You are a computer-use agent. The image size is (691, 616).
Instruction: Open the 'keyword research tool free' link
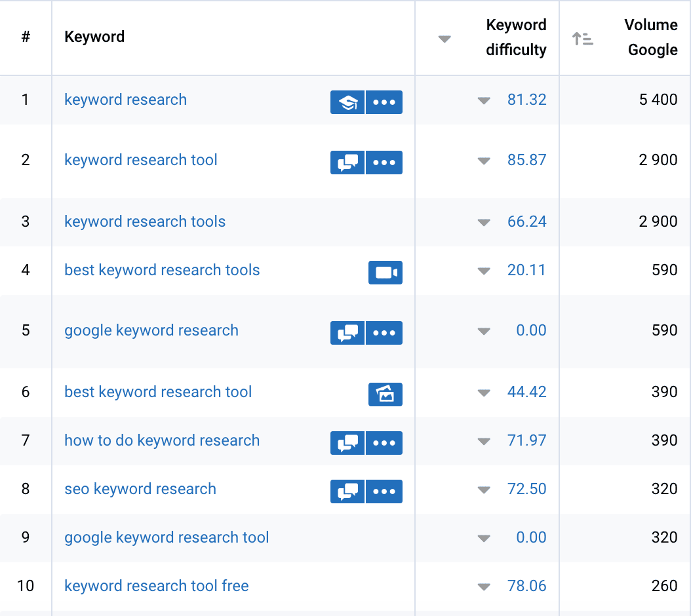coord(157,586)
